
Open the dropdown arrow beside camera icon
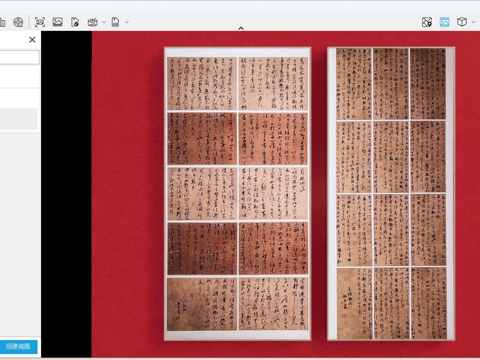pos(104,22)
